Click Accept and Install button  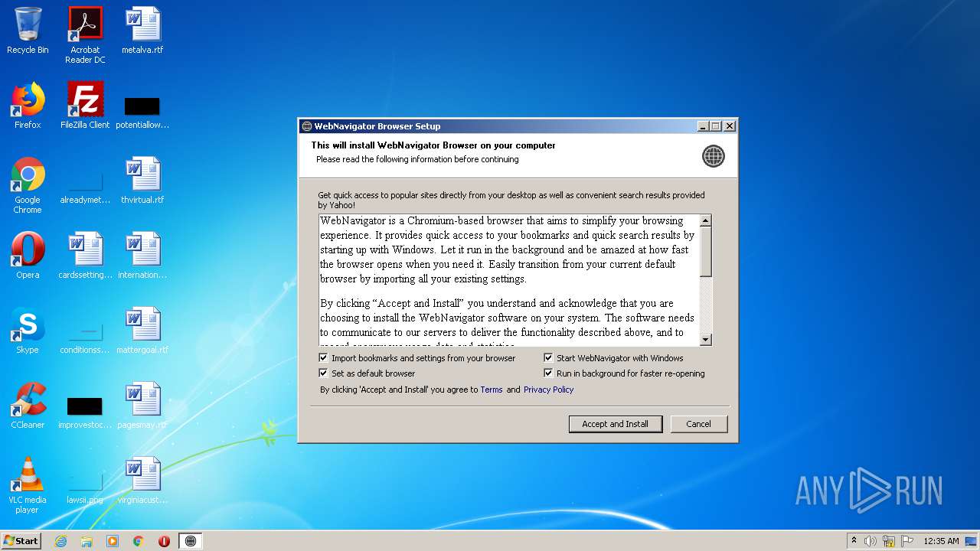coord(616,424)
